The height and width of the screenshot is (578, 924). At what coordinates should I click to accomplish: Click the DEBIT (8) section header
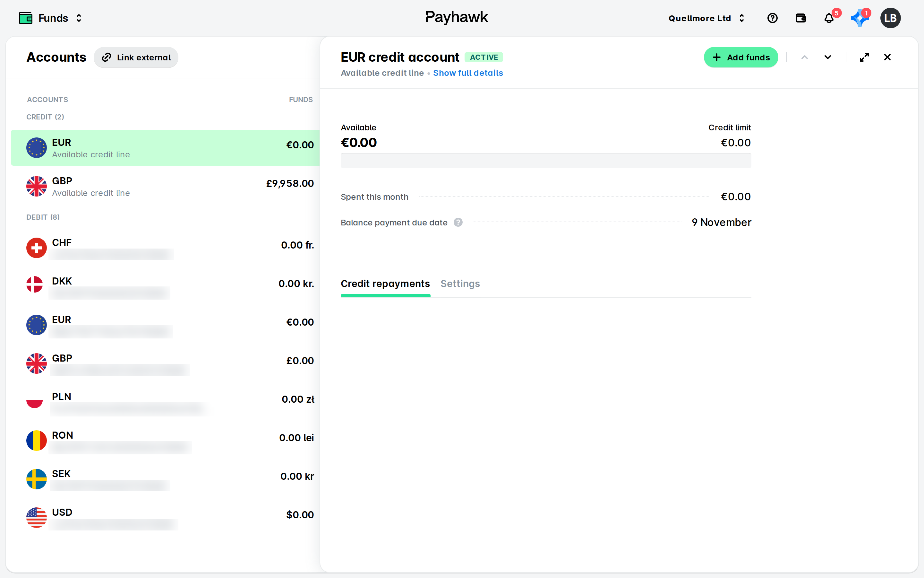(43, 217)
